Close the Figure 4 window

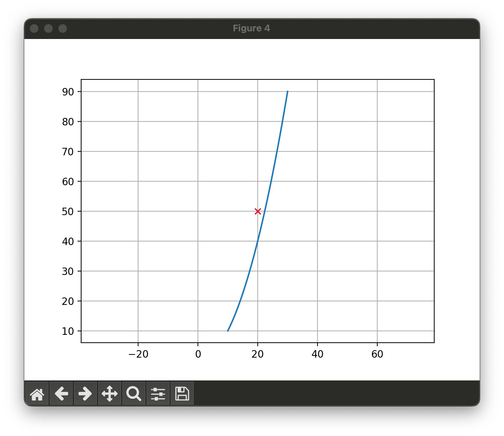point(34,28)
